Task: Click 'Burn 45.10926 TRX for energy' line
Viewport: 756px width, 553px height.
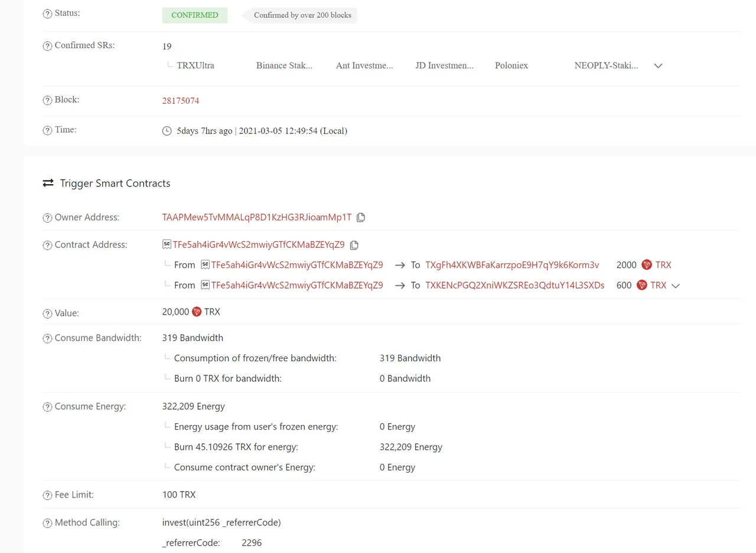Action: (x=236, y=447)
